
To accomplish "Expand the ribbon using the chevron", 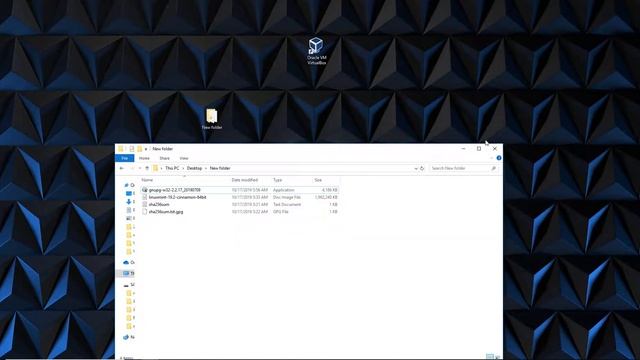I will tap(491, 158).
